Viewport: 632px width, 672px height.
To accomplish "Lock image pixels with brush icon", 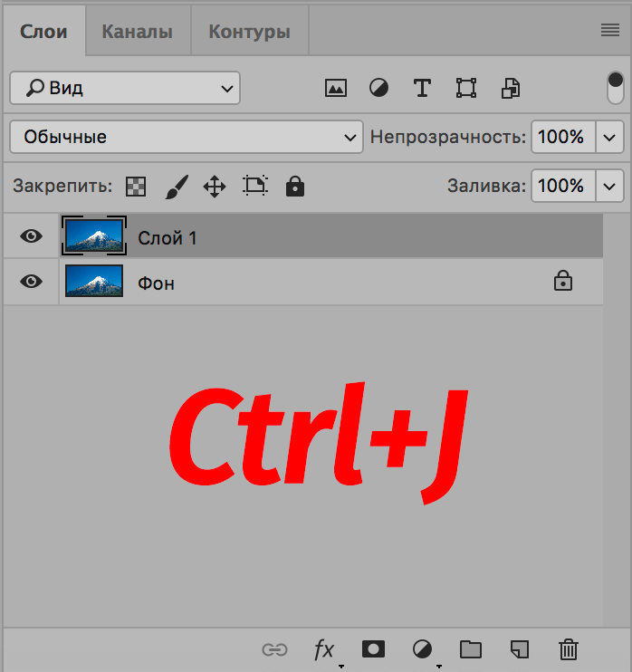I will pyautogui.click(x=176, y=187).
